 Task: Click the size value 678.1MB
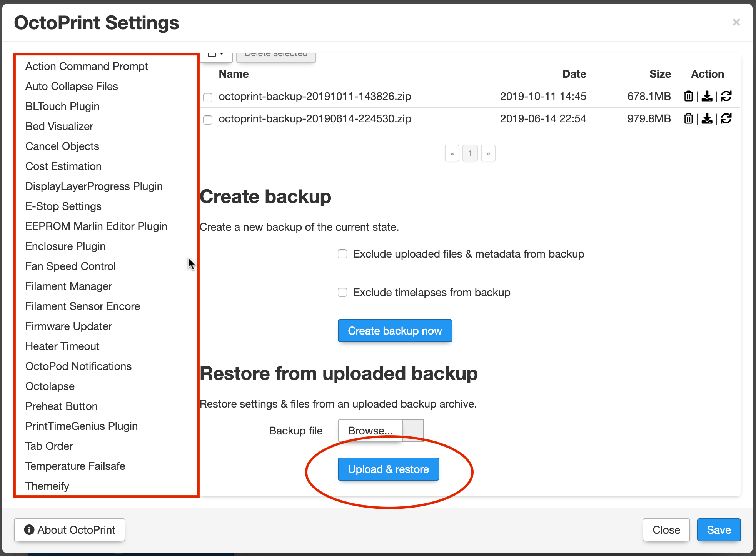pos(649,96)
